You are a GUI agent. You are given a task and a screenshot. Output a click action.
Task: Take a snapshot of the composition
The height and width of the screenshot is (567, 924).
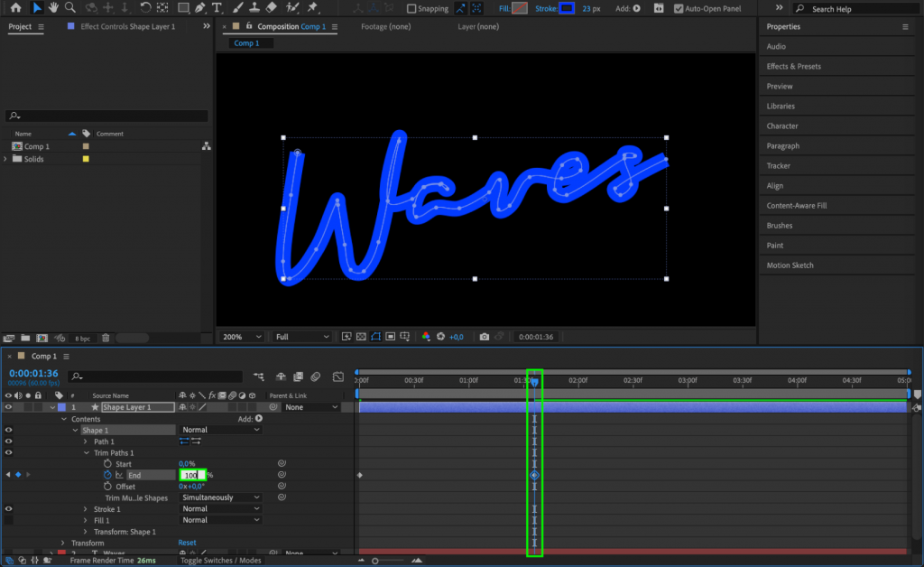click(484, 336)
